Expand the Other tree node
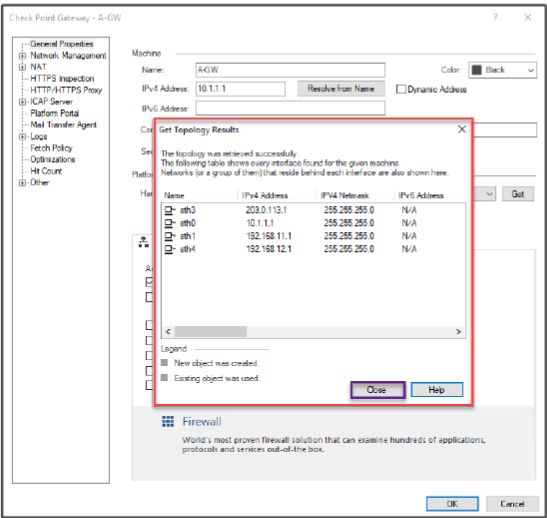 [x=22, y=182]
